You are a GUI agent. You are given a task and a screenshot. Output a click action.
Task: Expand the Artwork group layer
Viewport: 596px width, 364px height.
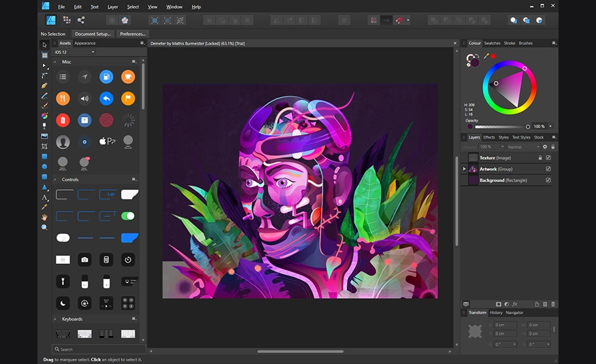click(x=464, y=169)
